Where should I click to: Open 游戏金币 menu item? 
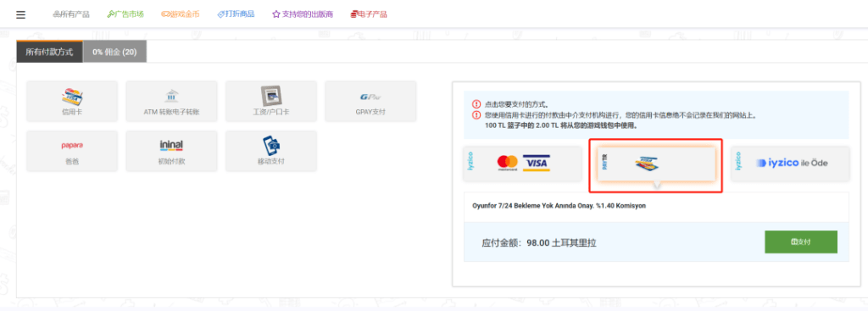pyautogui.click(x=180, y=14)
